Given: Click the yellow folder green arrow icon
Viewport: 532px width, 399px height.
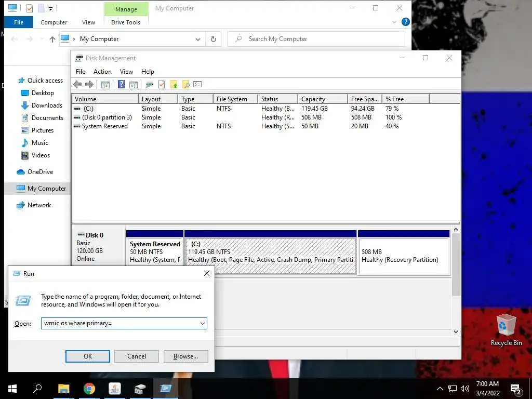Looking at the screenshot, I should [174, 85].
